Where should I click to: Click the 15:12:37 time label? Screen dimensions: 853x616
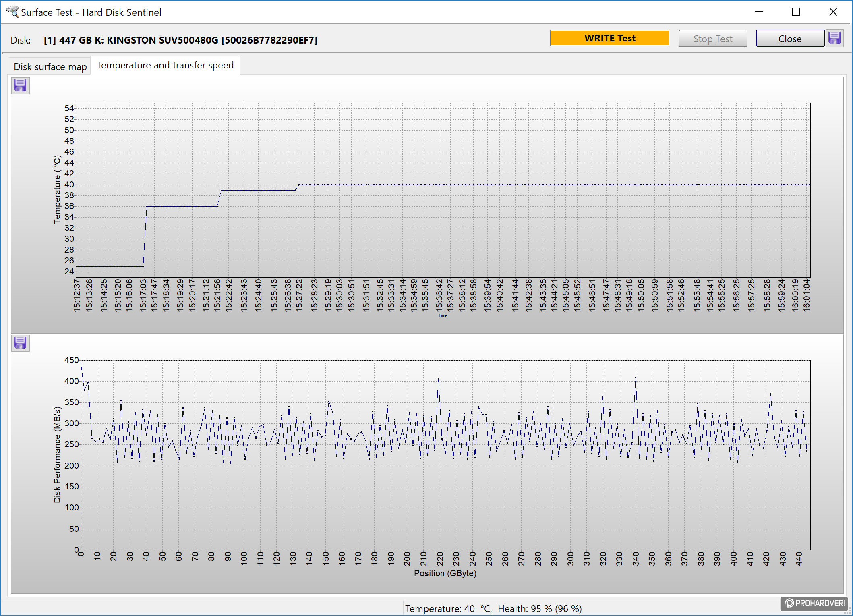pyautogui.click(x=77, y=295)
